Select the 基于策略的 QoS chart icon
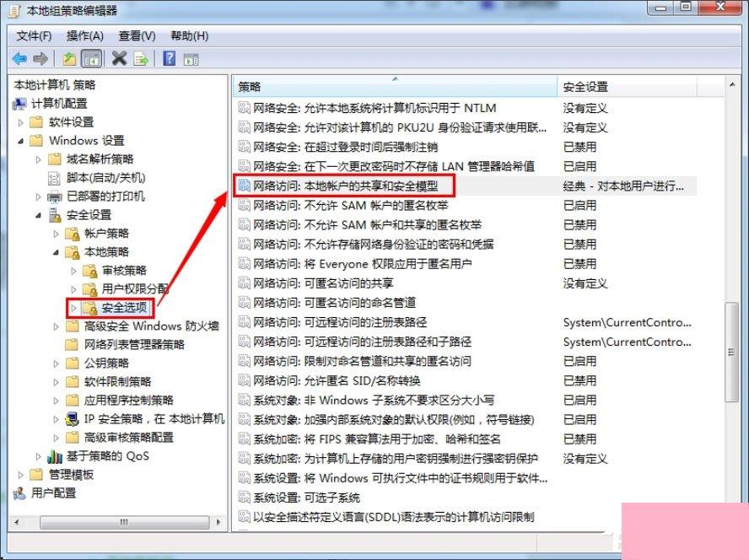Image resolution: width=749 pixels, height=560 pixels. (x=55, y=456)
